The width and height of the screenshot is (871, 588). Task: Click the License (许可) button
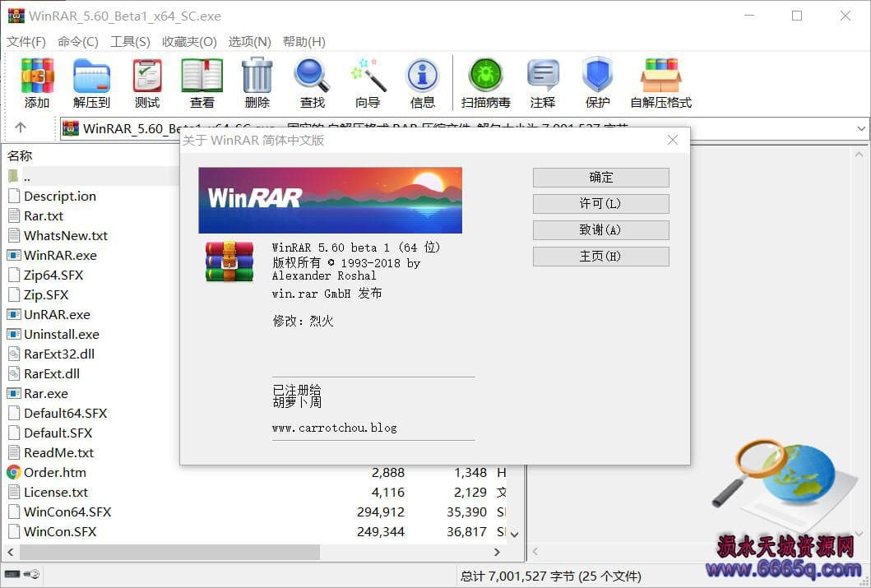coord(601,204)
